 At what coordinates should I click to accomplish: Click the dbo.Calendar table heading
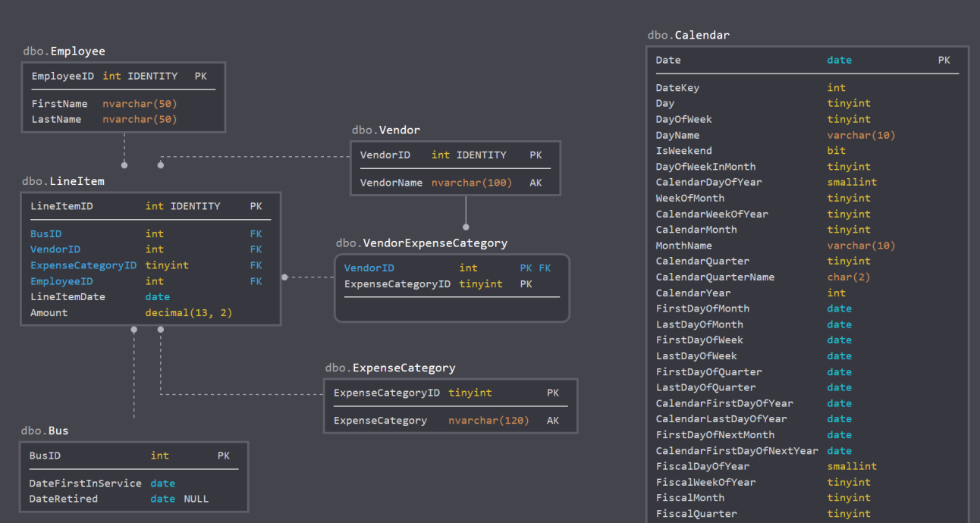[x=689, y=35]
